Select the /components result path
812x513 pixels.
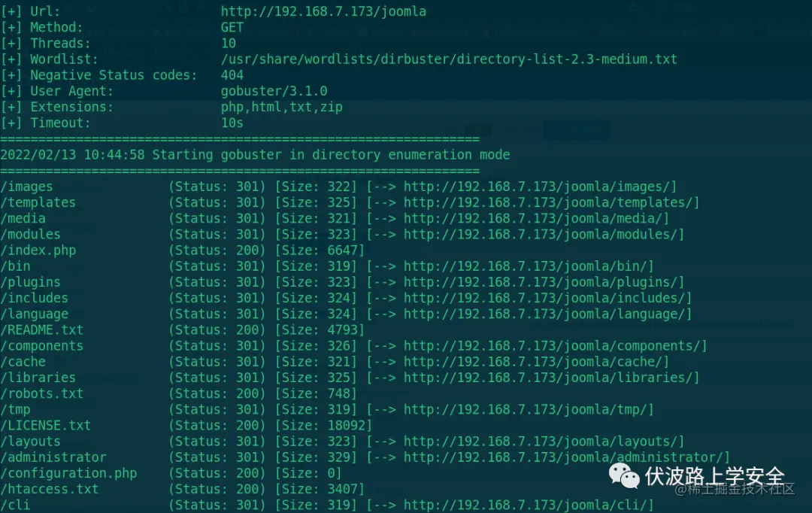(x=41, y=346)
